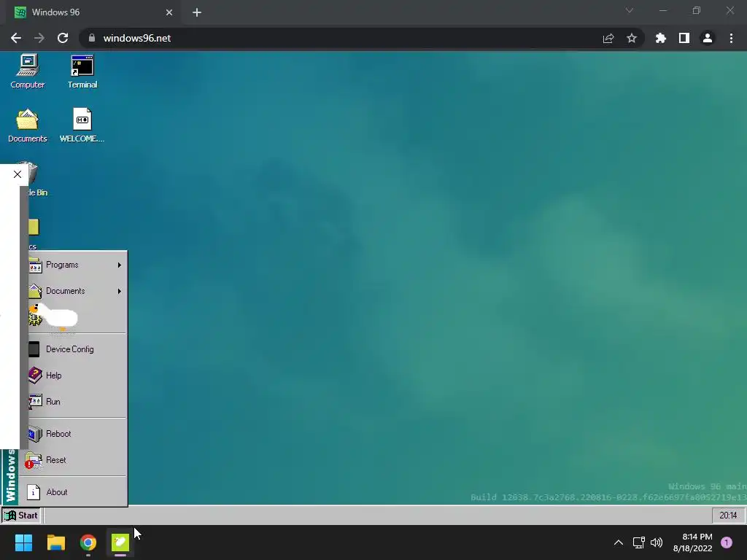Select the Windows 96 browser tab
Viewport: 747px width, 560px height.
(94, 12)
